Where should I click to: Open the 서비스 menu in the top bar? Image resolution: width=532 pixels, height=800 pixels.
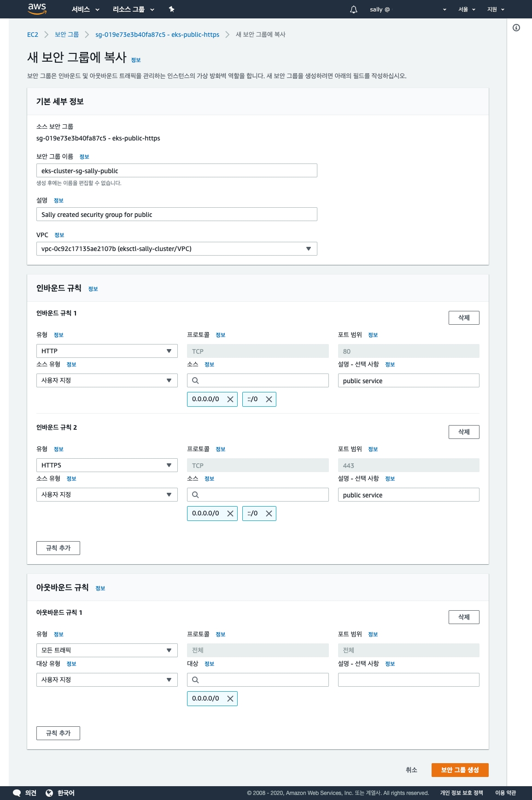[85, 9]
